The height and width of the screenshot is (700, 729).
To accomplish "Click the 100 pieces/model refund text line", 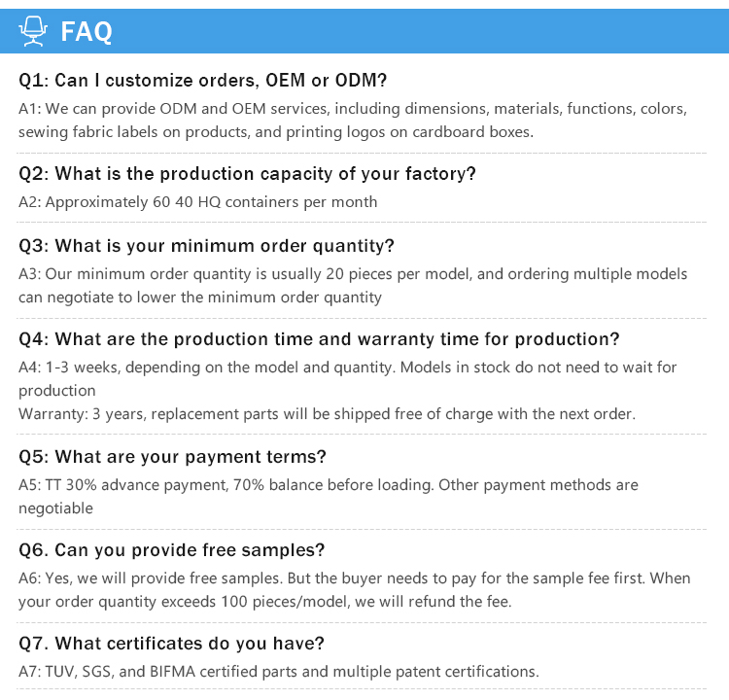I will click(265, 602).
